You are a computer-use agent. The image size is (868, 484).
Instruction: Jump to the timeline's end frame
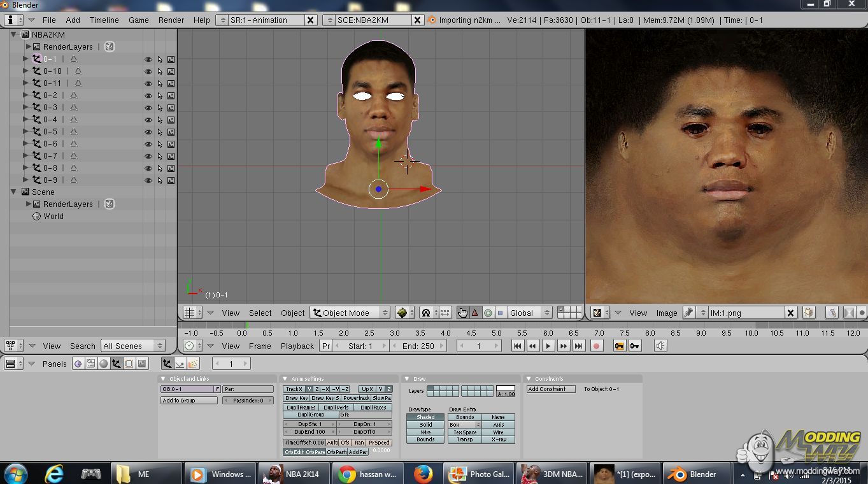578,346
